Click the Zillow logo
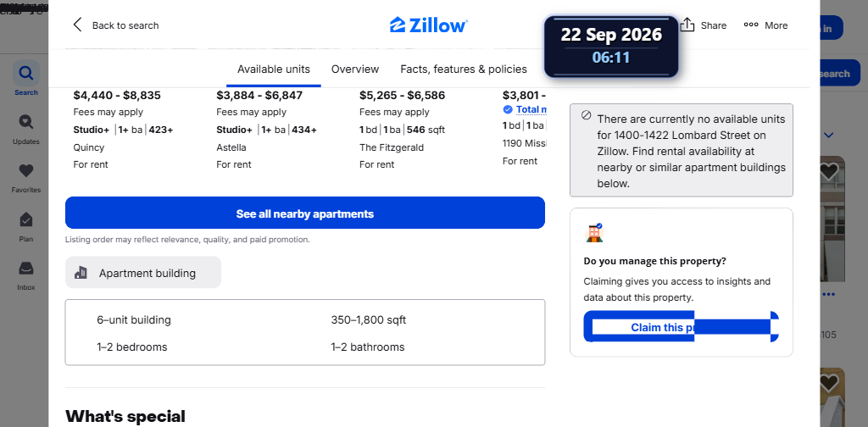This screenshot has height=427, width=868. coord(428,25)
